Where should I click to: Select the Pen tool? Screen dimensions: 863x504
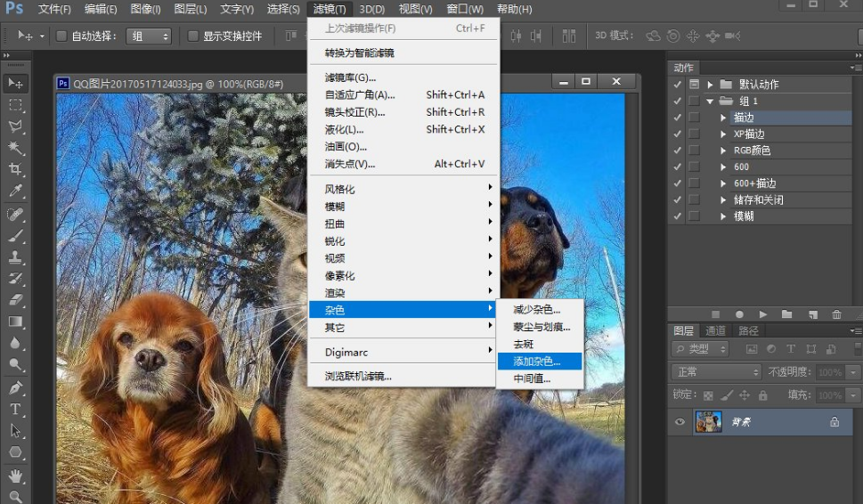pos(15,387)
